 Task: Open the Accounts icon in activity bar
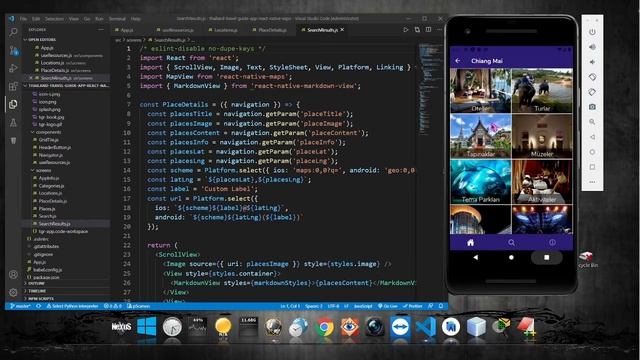[13, 274]
